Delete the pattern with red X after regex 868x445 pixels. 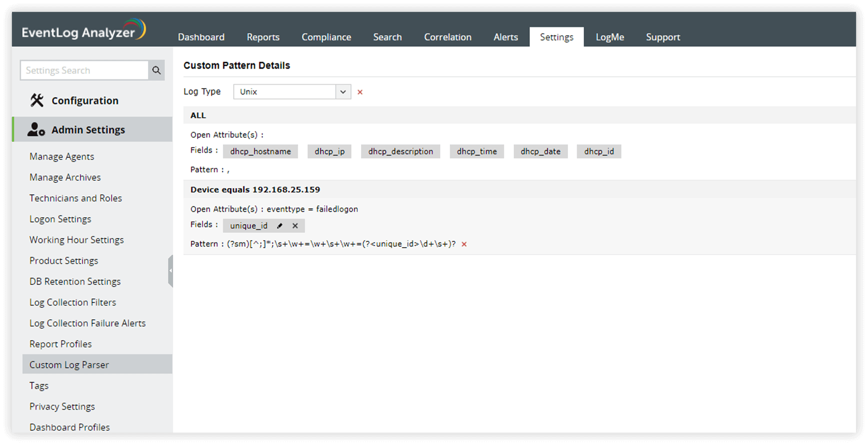(x=464, y=244)
